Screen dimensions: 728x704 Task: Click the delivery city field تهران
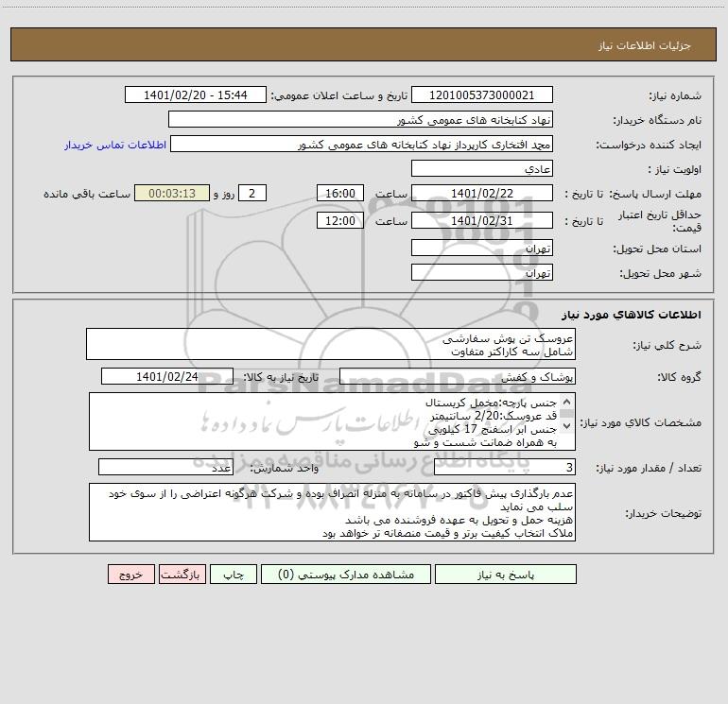(x=482, y=272)
